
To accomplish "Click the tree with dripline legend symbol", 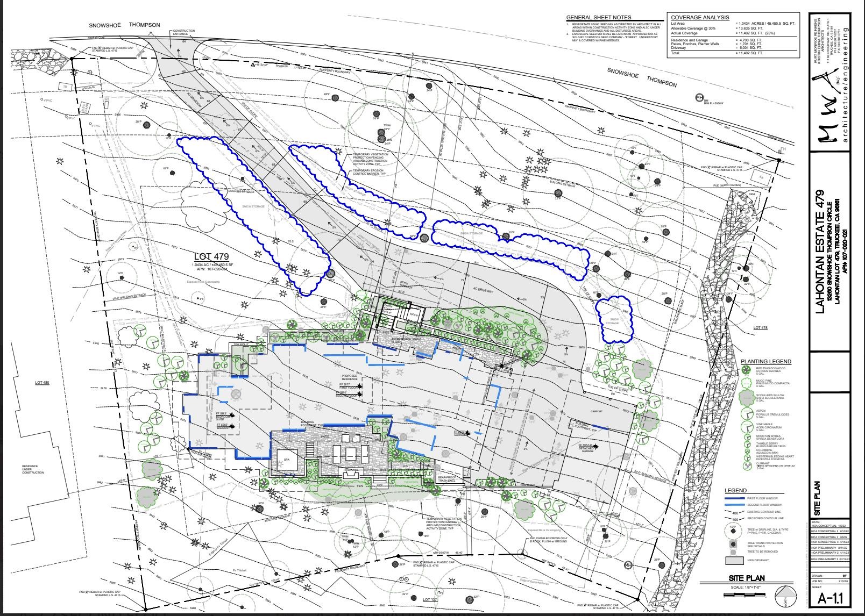I will [x=734, y=531].
